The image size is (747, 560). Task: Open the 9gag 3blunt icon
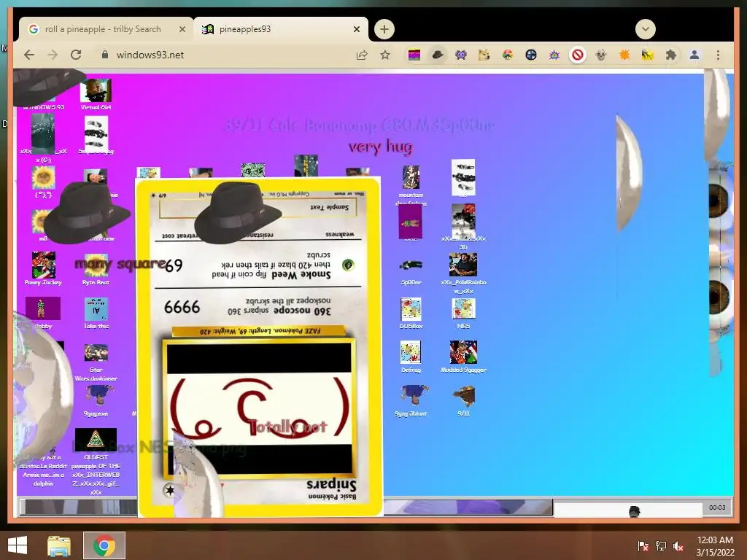(411, 400)
